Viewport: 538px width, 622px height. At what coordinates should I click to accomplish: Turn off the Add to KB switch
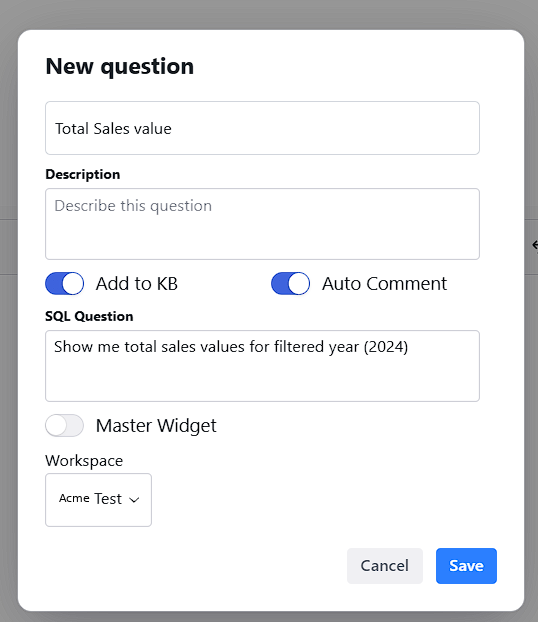coord(65,284)
